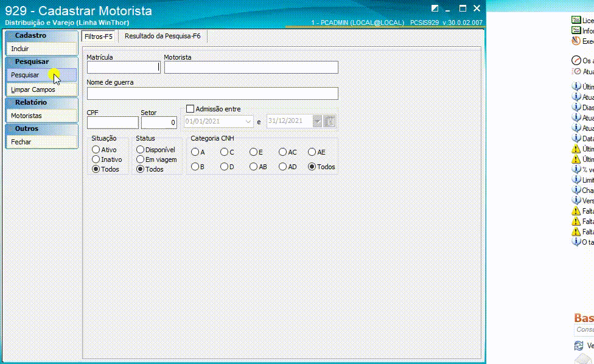Click the warning triangle beside '% ve' above
Screen dimensions: 594x364
576,159
